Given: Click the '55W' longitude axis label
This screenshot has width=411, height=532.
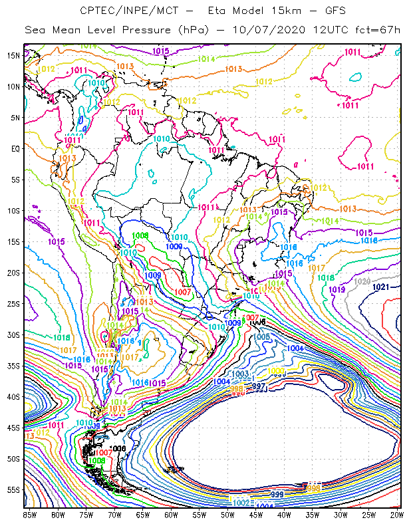Looking at the screenshot, I should coord(200,515).
